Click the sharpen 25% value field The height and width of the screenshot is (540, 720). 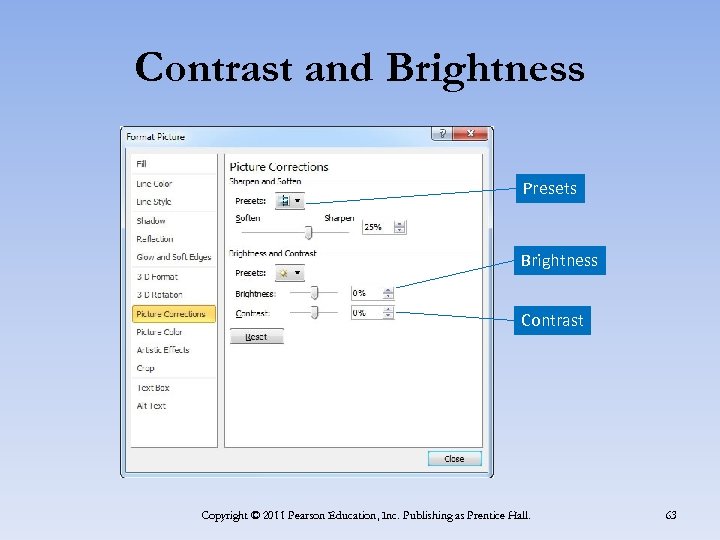(x=378, y=227)
